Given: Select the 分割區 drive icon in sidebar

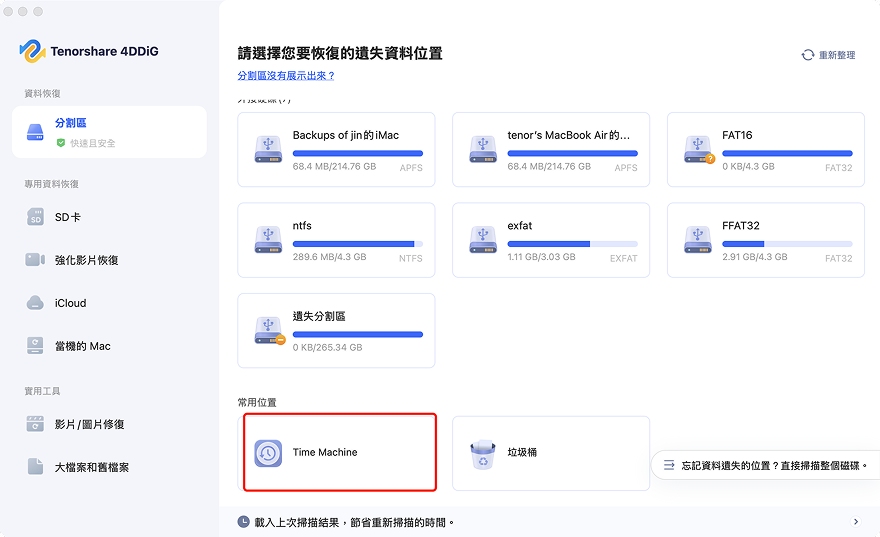Looking at the screenshot, I should pyautogui.click(x=35, y=132).
